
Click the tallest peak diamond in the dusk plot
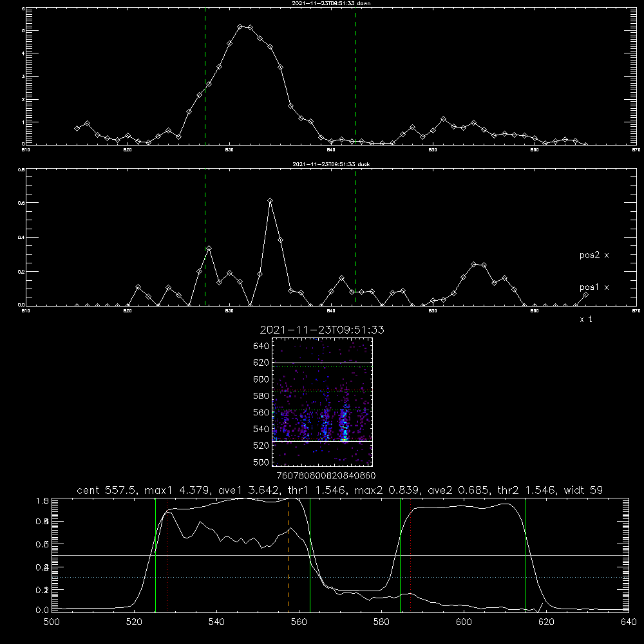(x=270, y=201)
